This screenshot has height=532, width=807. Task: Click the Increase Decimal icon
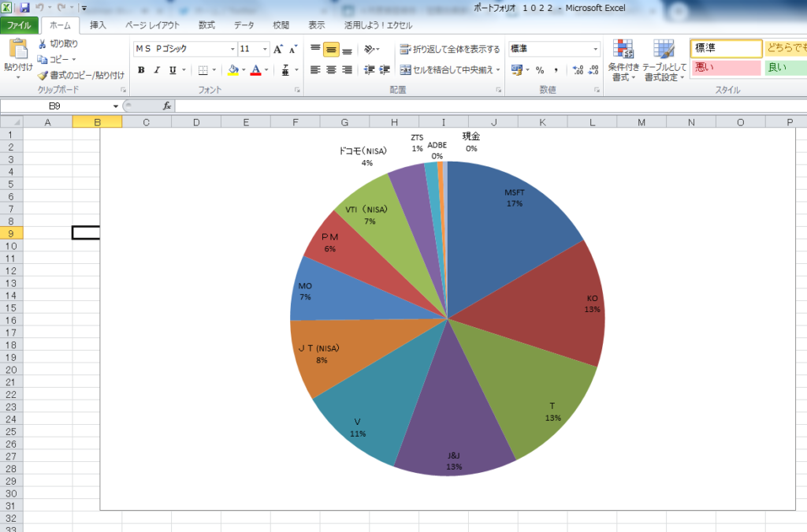click(x=578, y=70)
